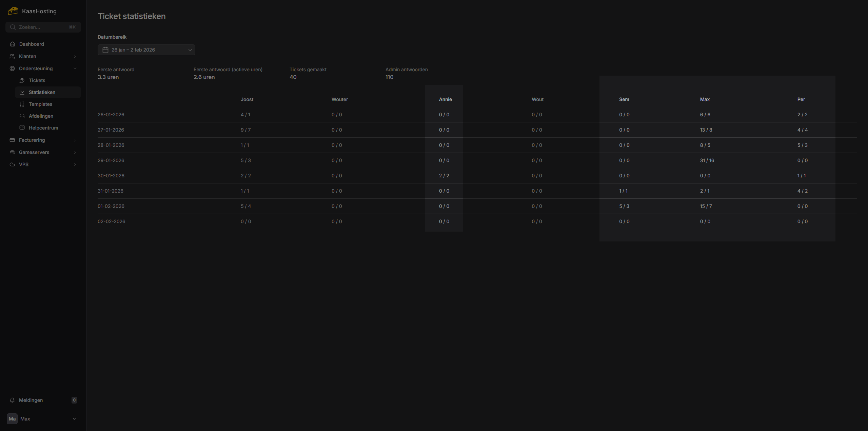
Task: Click the Helpcentrum book icon
Action: (x=22, y=128)
